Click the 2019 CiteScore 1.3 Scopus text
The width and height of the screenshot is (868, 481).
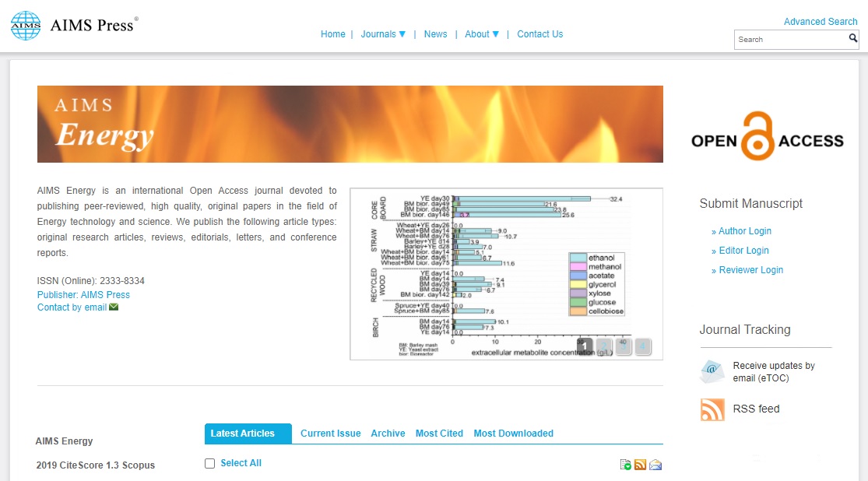click(95, 465)
